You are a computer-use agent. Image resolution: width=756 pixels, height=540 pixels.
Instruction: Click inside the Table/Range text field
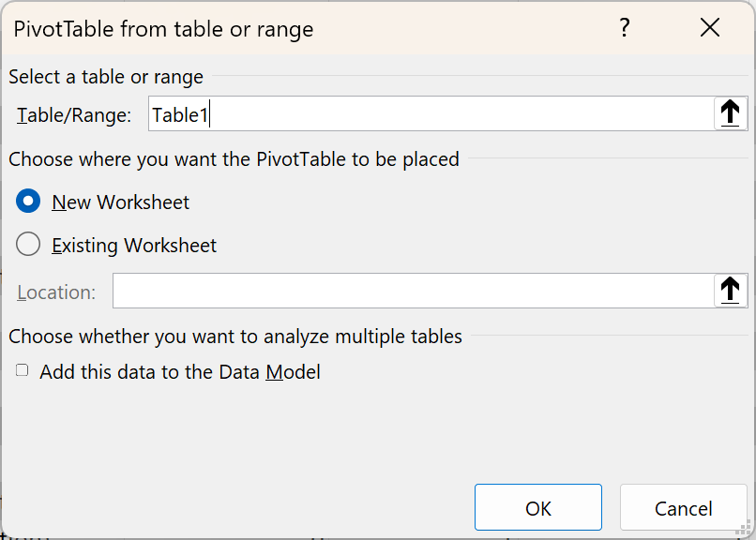point(430,114)
